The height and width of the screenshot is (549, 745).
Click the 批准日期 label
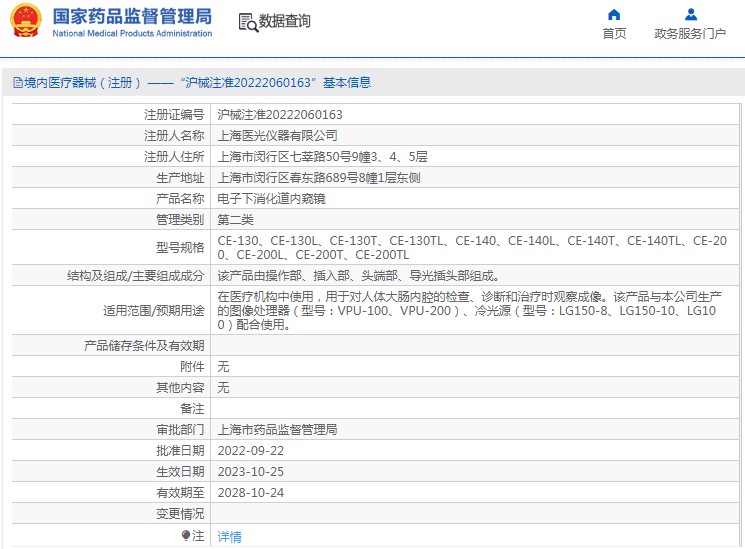point(180,451)
